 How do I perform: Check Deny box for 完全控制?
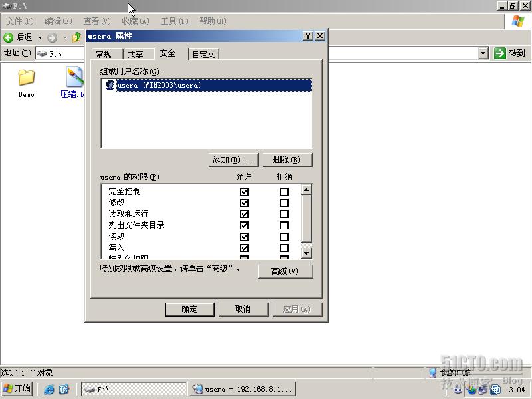tap(285, 192)
